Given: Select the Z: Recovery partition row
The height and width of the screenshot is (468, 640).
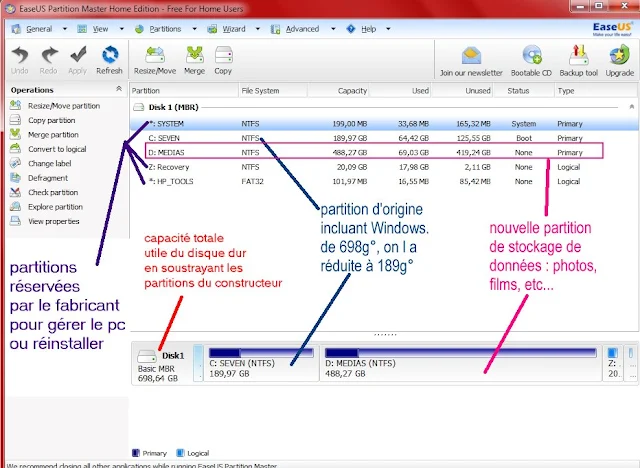Looking at the screenshot, I should (384, 167).
